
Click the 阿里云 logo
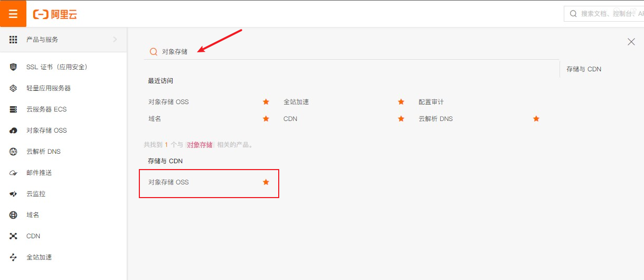[55, 14]
